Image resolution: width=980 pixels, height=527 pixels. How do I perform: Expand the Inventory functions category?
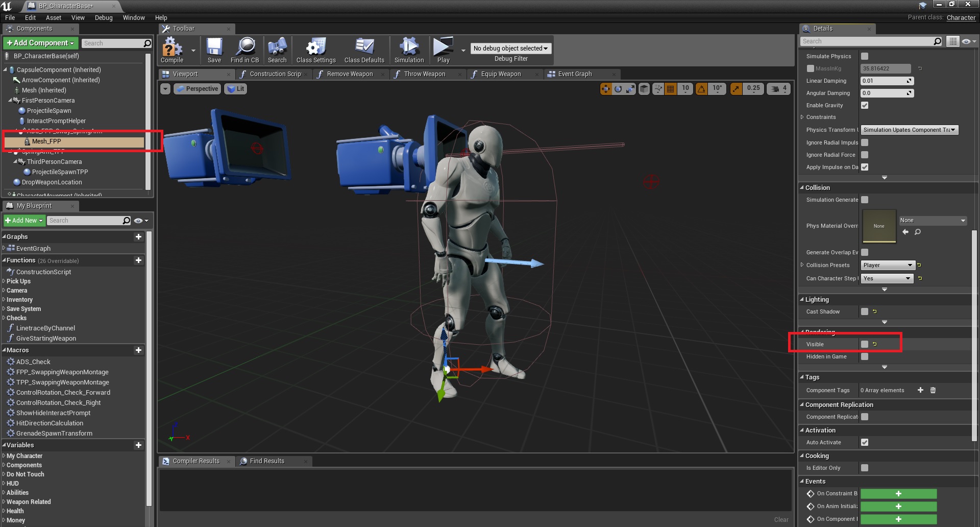[x=19, y=300]
